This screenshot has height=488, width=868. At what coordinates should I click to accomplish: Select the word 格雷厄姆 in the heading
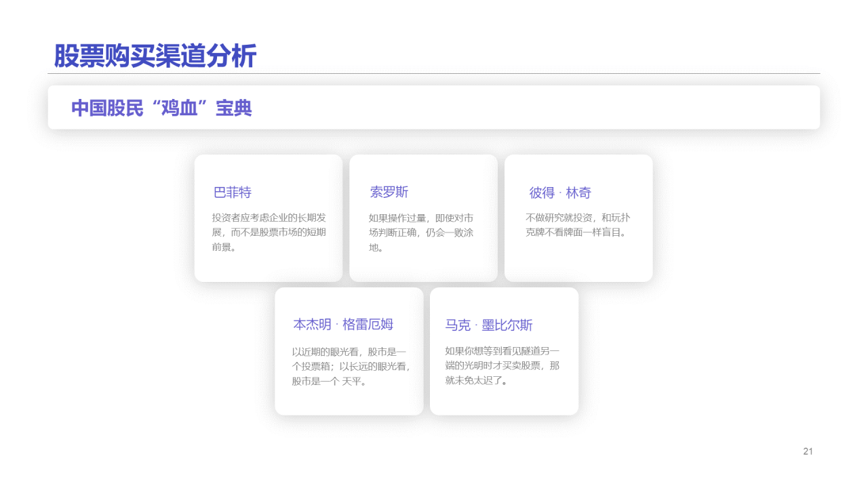pyautogui.click(x=368, y=325)
